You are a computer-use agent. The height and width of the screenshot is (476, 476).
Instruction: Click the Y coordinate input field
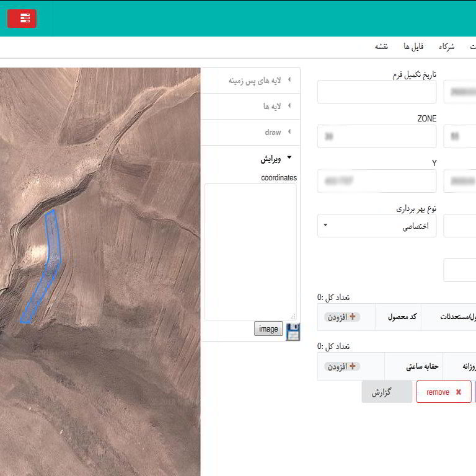377,181
